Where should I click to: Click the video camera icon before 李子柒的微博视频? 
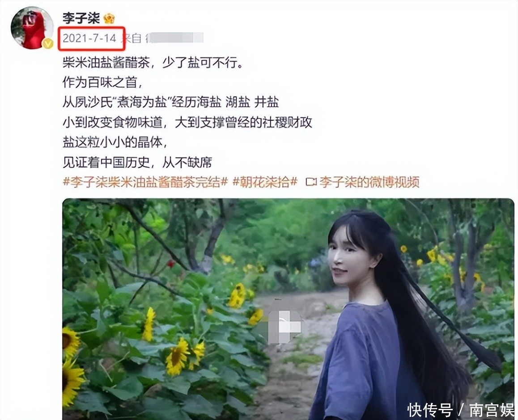pyautogui.click(x=311, y=182)
